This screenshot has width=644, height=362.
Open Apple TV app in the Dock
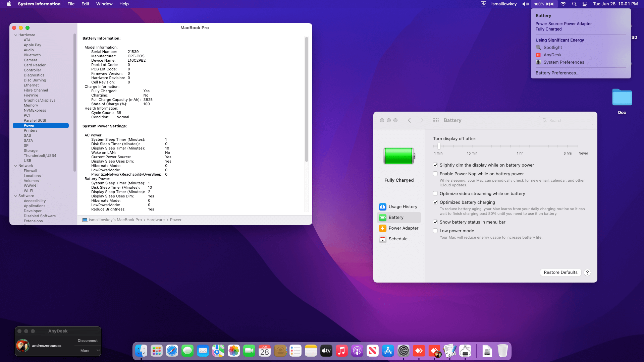(x=326, y=351)
